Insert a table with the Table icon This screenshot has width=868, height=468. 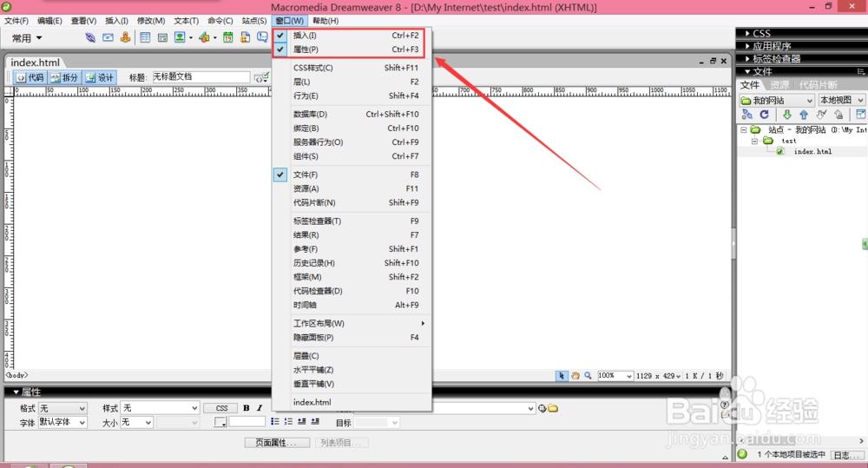pyautogui.click(x=145, y=37)
